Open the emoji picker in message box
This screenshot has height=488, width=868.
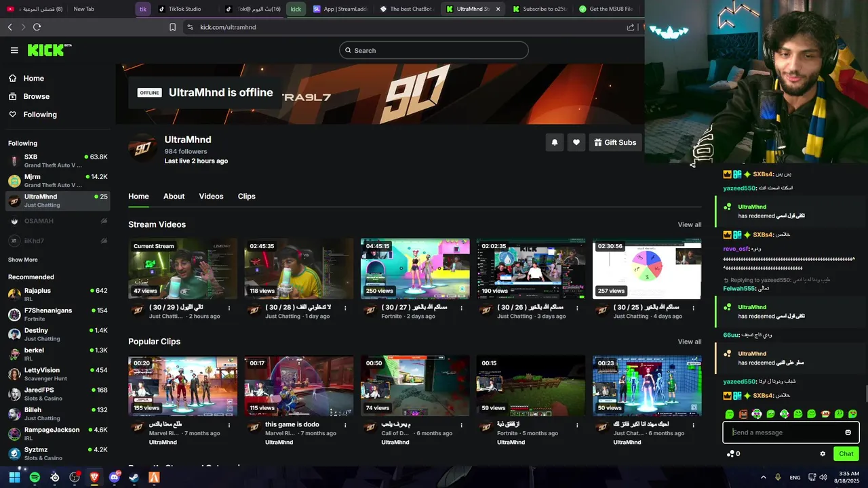pyautogui.click(x=848, y=432)
